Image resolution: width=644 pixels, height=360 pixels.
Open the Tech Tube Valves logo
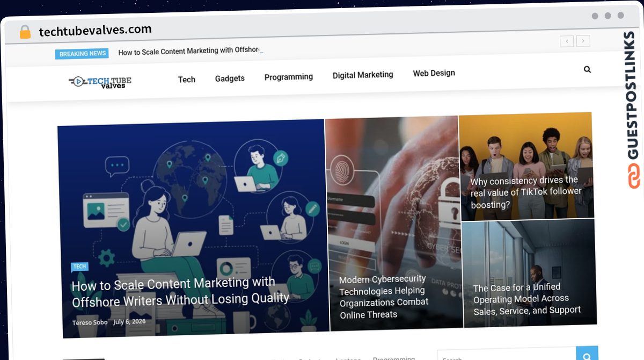(x=100, y=82)
